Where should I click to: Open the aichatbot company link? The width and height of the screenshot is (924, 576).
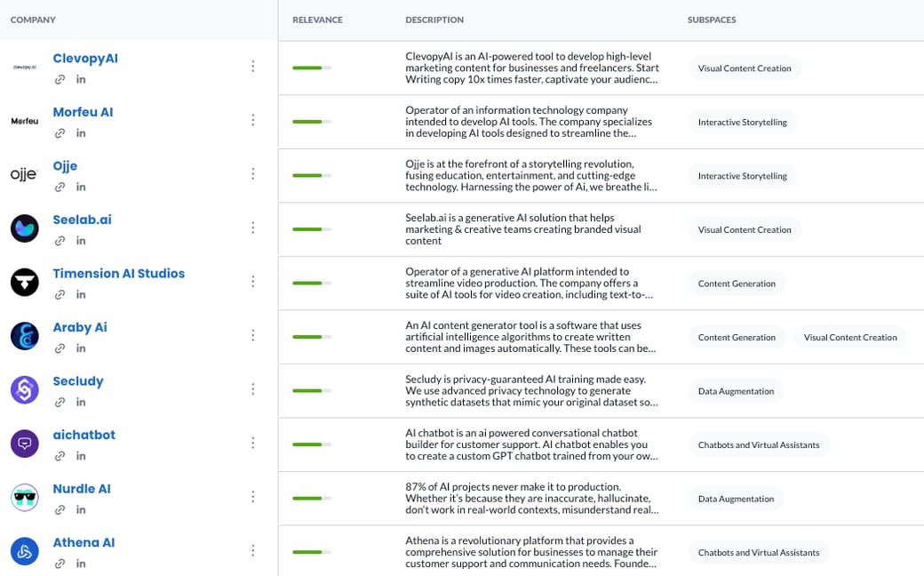click(84, 435)
